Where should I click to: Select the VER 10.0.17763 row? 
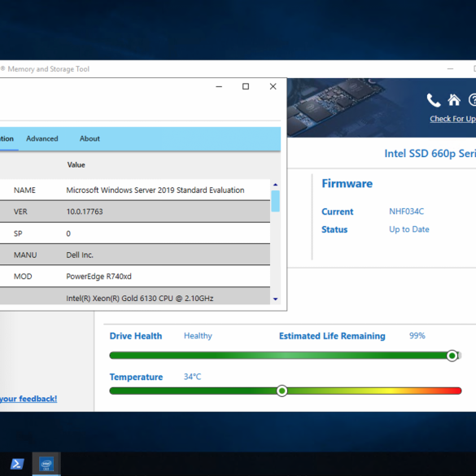135,212
